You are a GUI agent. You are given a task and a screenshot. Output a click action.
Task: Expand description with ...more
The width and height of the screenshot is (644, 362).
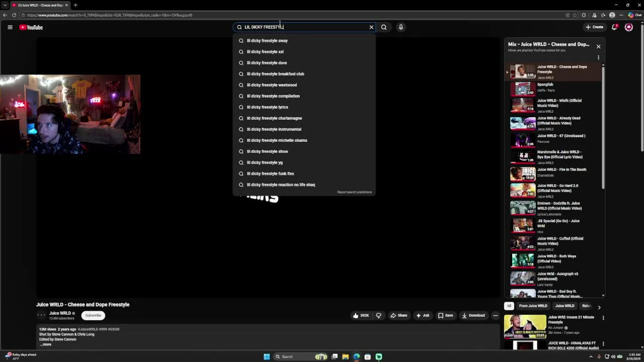(46, 344)
